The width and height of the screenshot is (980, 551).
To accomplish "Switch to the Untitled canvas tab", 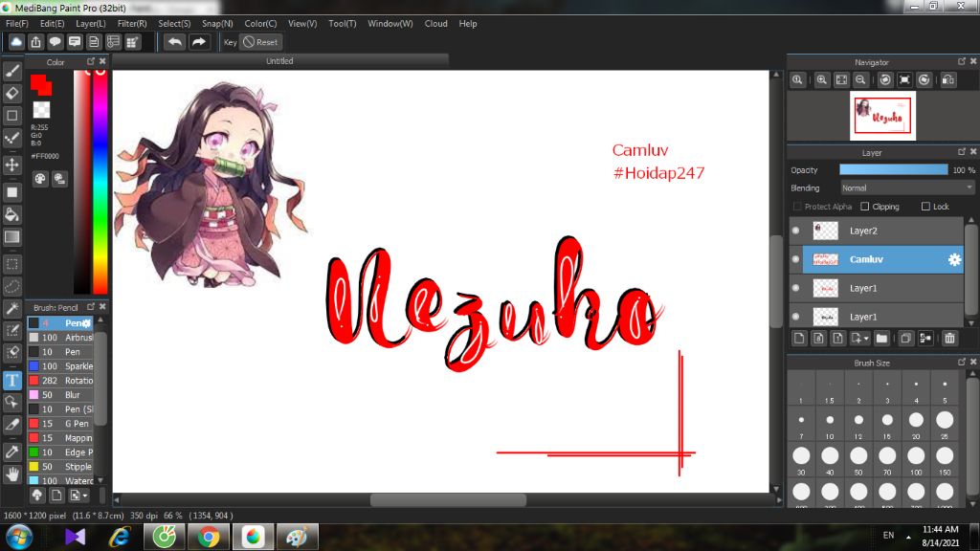I will 279,60.
